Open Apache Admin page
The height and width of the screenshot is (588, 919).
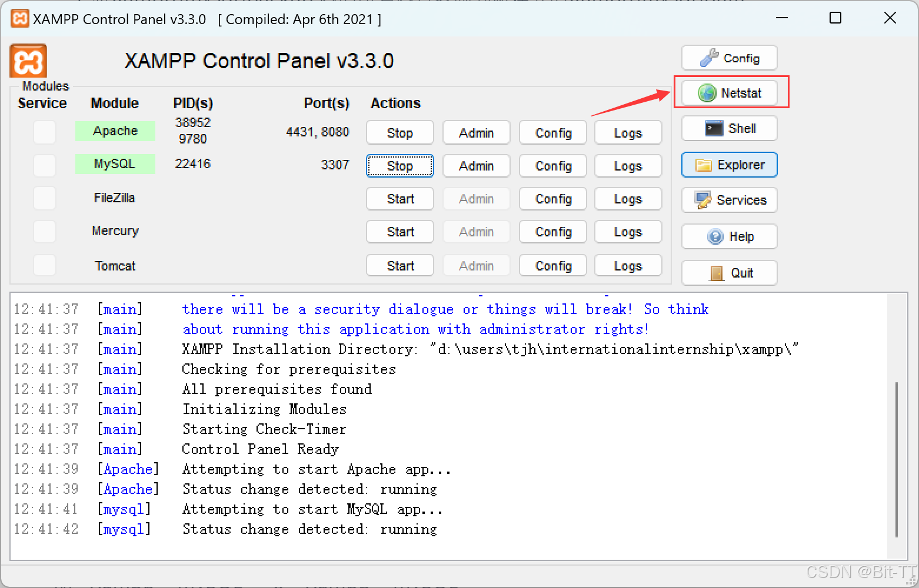[477, 133]
